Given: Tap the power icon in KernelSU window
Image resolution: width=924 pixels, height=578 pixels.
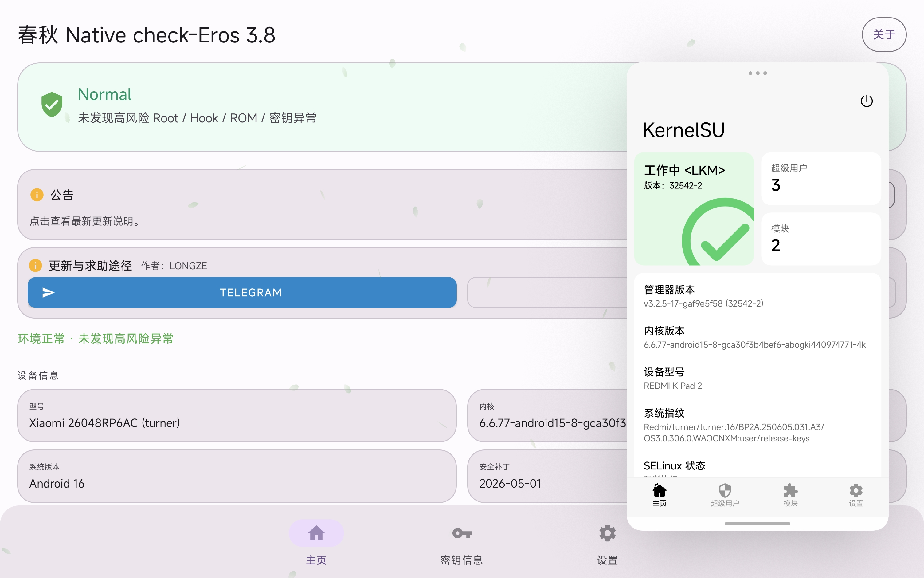Looking at the screenshot, I should point(866,101).
